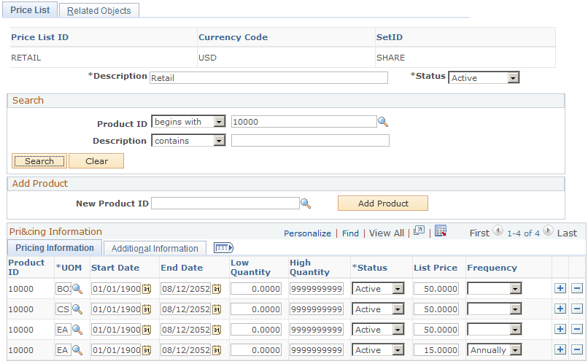Viewport: 588px width, 364px height.
Task: Open Product ID search lookup magnifier
Action: coord(383,122)
